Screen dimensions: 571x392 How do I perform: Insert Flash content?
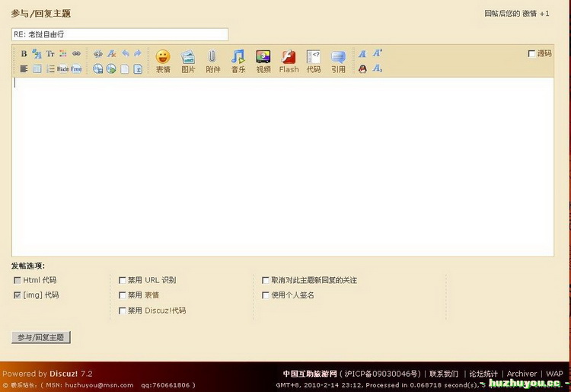click(x=289, y=61)
